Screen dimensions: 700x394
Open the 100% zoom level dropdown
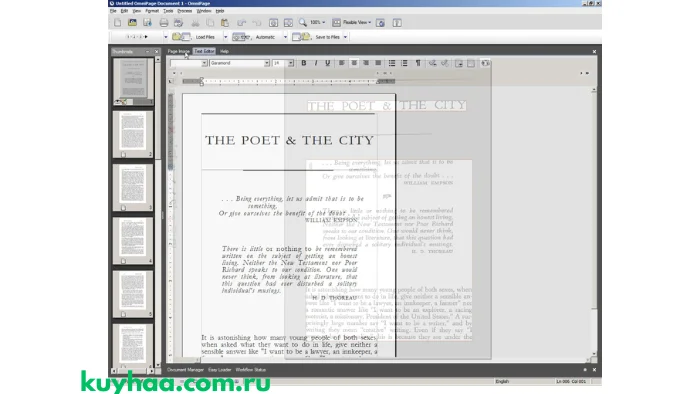click(324, 22)
